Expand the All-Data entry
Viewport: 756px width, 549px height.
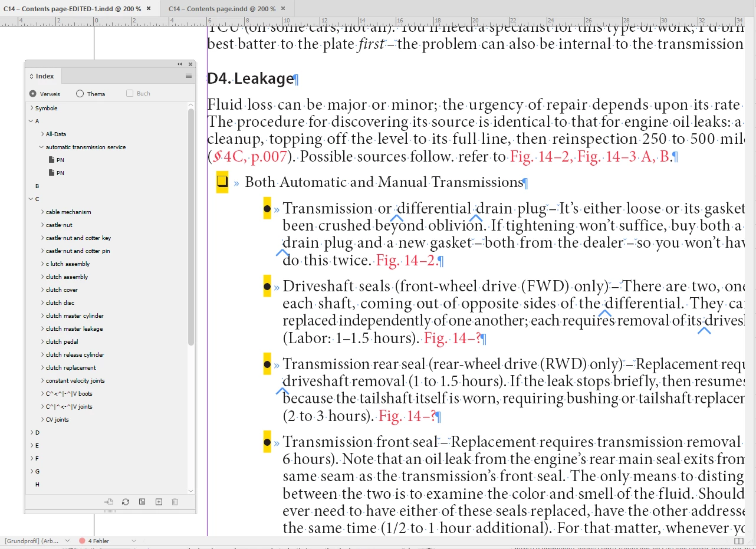click(42, 134)
